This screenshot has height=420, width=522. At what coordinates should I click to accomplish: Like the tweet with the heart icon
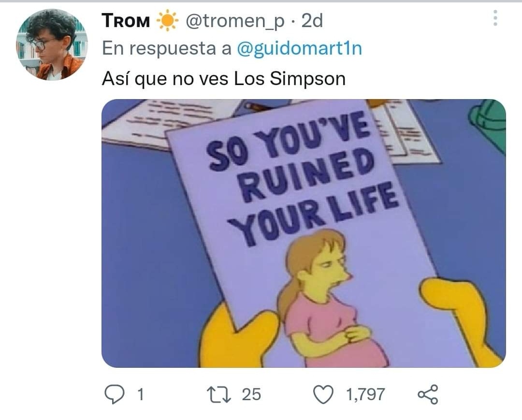pyautogui.click(x=323, y=394)
